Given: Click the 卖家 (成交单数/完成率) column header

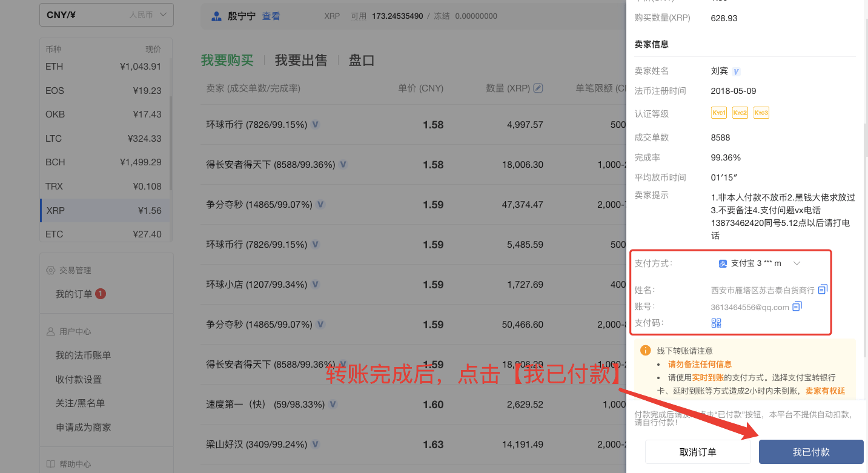Looking at the screenshot, I should (x=253, y=88).
